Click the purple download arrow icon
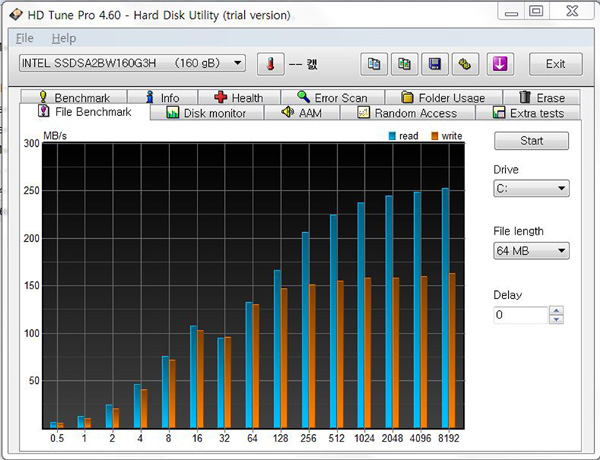 click(x=500, y=64)
